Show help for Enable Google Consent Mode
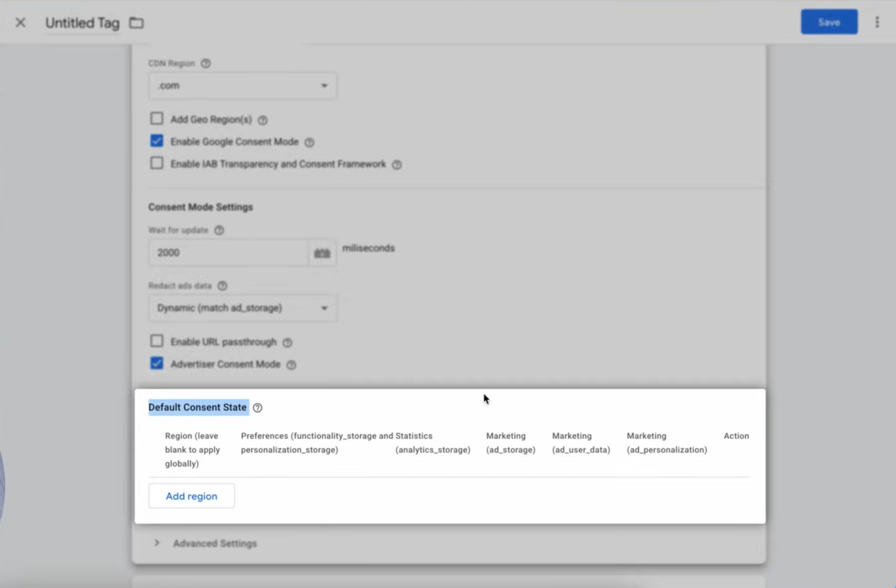The width and height of the screenshot is (896, 588). tap(309, 142)
